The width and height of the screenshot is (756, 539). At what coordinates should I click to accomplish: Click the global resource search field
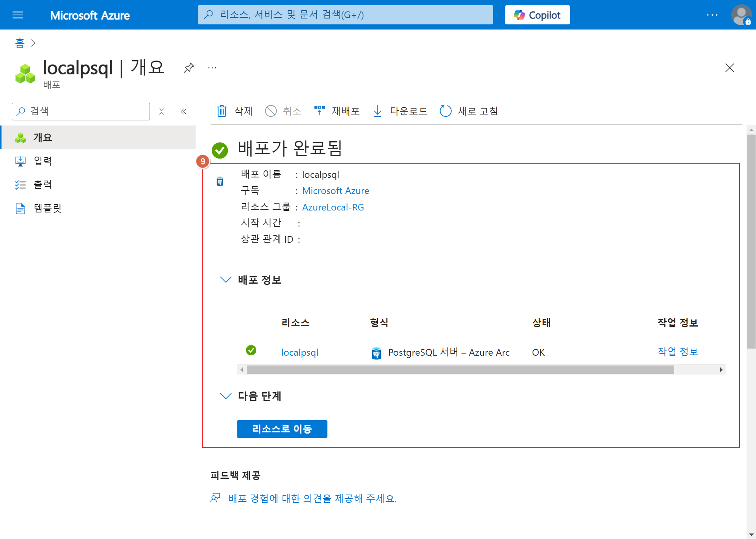click(x=345, y=15)
